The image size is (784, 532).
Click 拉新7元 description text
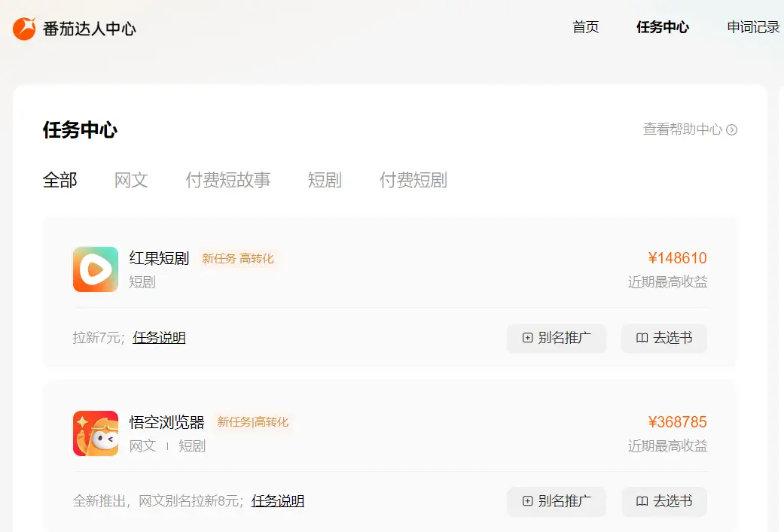pos(99,338)
